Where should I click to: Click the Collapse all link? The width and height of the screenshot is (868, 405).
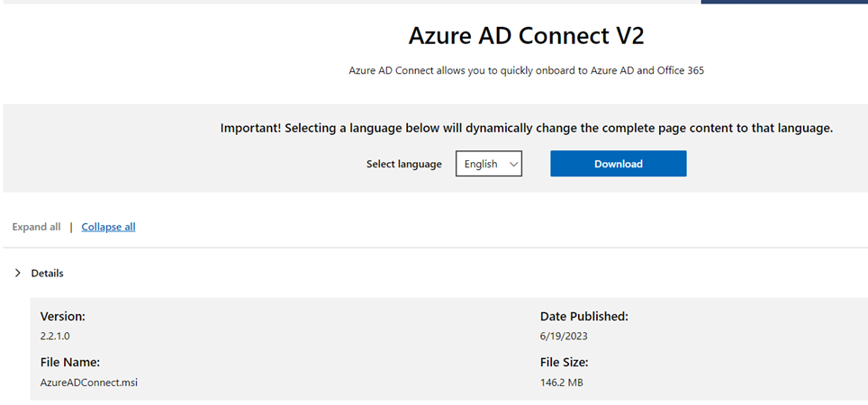[108, 227]
